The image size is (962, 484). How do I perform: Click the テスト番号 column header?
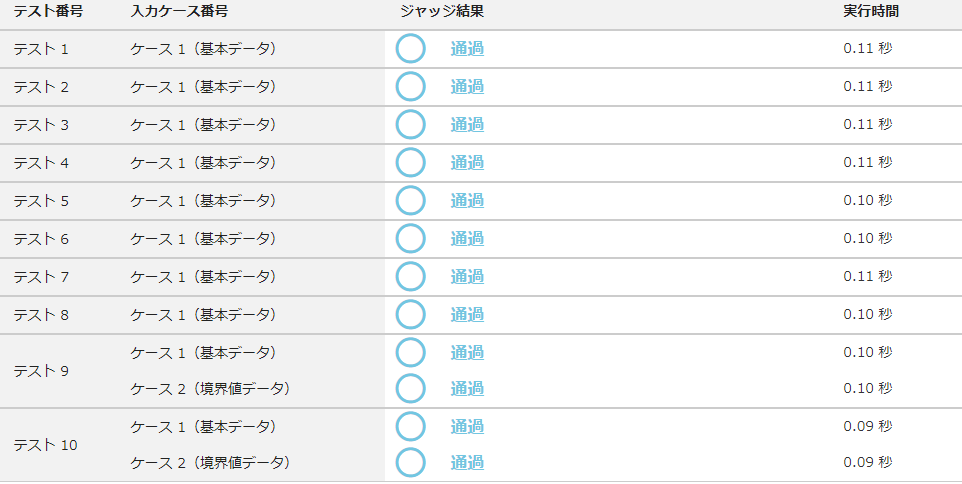click(47, 12)
